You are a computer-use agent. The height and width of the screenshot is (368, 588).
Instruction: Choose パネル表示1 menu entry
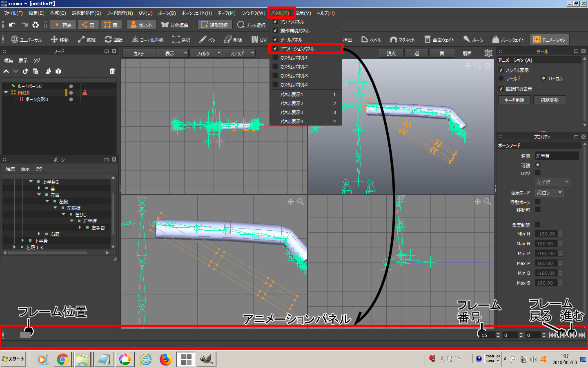305,94
